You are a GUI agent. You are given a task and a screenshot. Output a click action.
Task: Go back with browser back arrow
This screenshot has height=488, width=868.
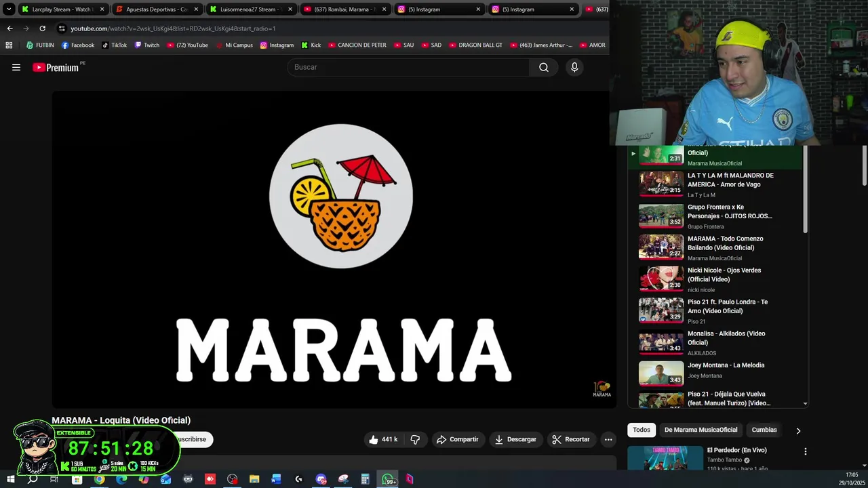9,28
